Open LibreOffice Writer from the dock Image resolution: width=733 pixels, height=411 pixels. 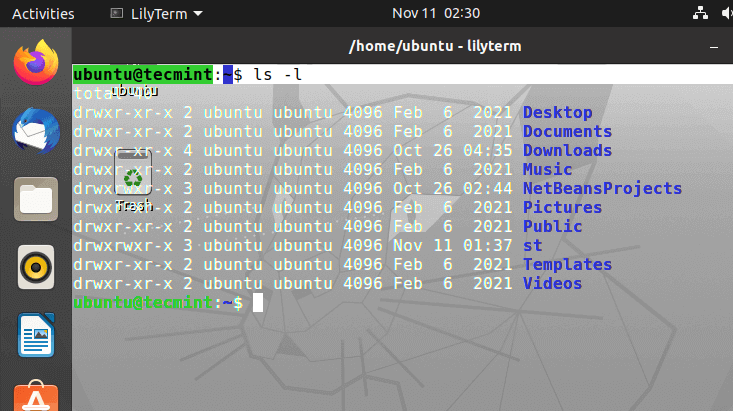click(x=36, y=335)
